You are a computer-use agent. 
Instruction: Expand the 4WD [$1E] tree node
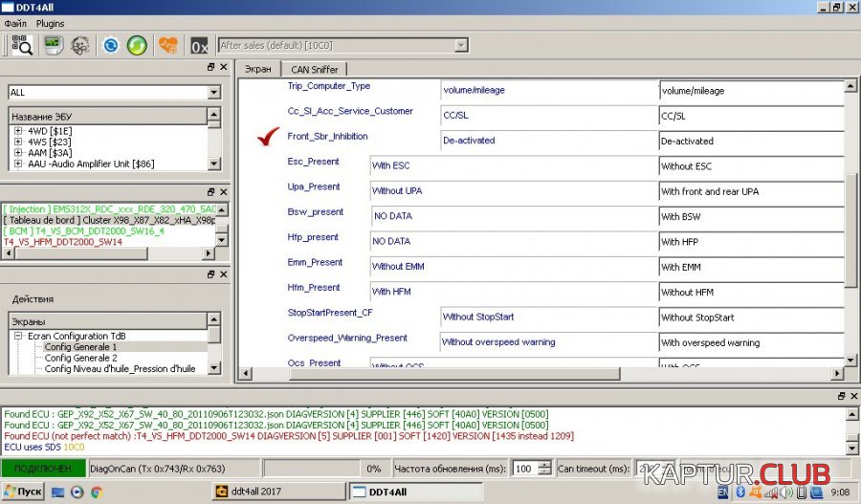(18, 129)
